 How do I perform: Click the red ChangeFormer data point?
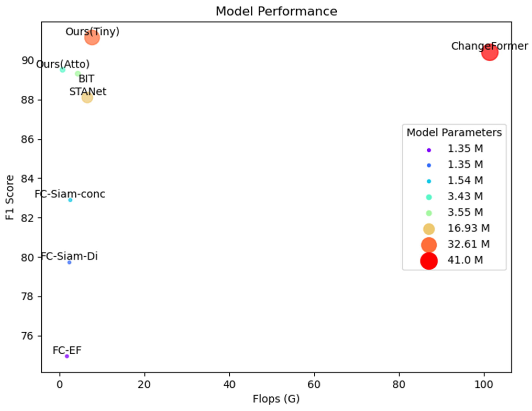(489, 53)
